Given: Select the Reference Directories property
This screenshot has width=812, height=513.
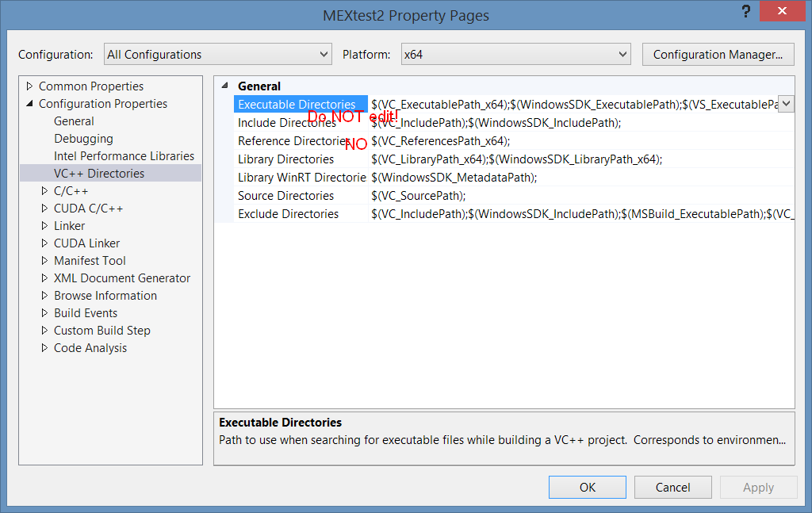Looking at the screenshot, I should [x=301, y=141].
